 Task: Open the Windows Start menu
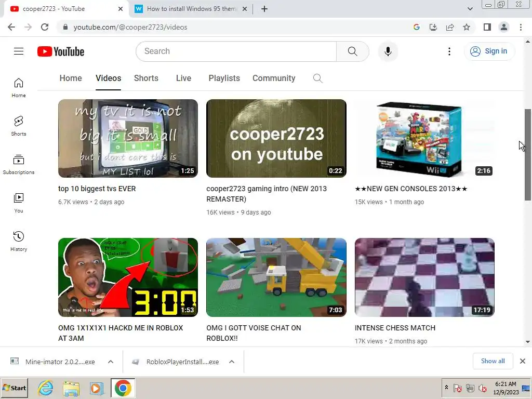(14, 388)
